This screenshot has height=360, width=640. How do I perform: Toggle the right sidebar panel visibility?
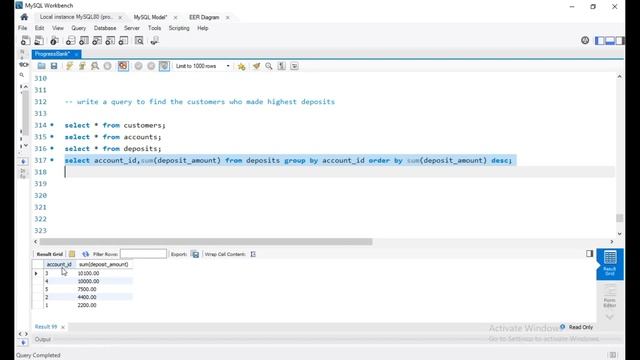click(x=620, y=40)
